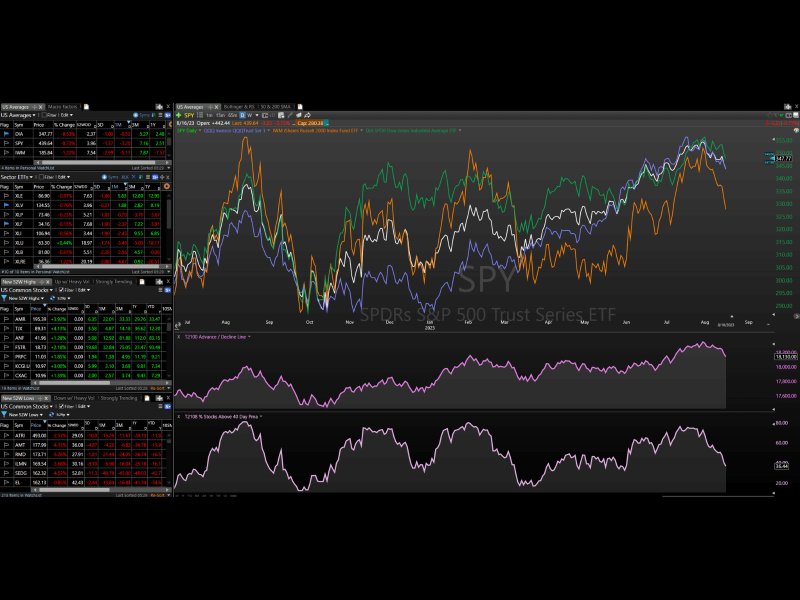The width and height of the screenshot is (800, 600).
Task: Enable the Filter checkbox in US Averages
Action: coord(44,115)
